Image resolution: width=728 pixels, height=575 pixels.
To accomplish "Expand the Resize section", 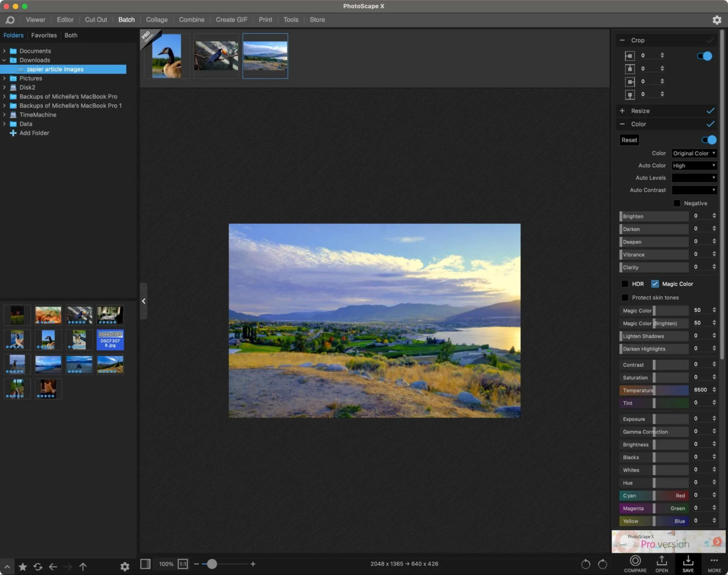I will pos(622,111).
